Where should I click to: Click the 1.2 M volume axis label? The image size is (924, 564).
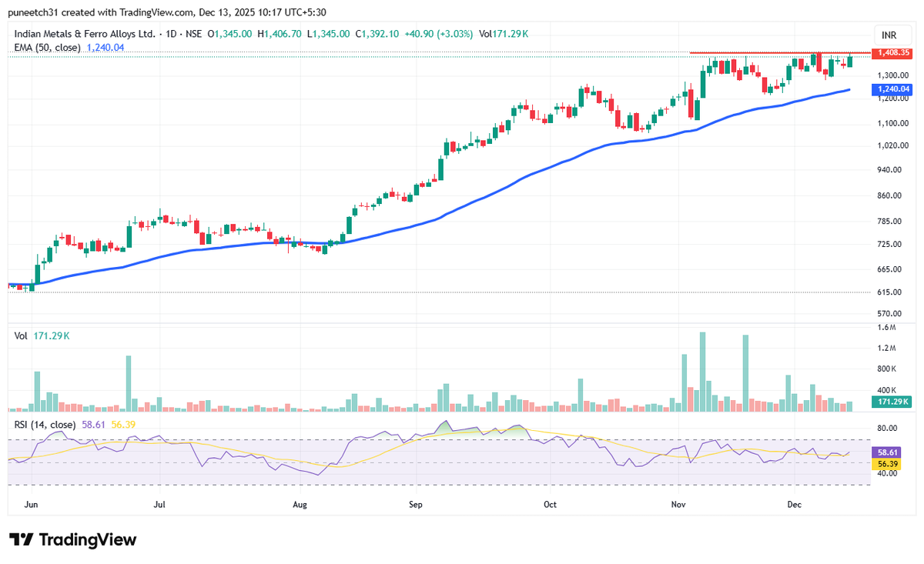click(x=888, y=349)
